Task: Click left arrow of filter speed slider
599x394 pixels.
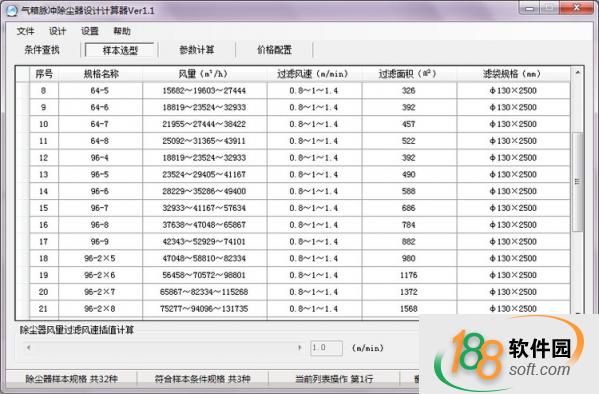Action: (29, 347)
